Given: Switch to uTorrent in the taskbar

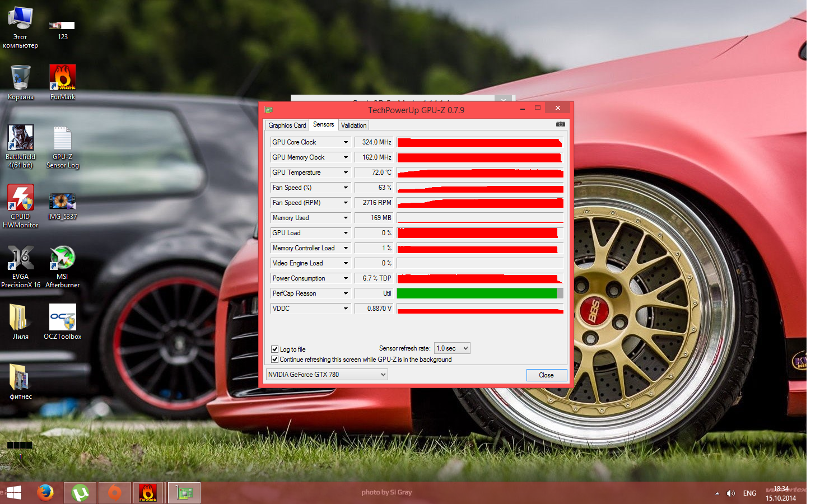Looking at the screenshot, I should click(80, 493).
